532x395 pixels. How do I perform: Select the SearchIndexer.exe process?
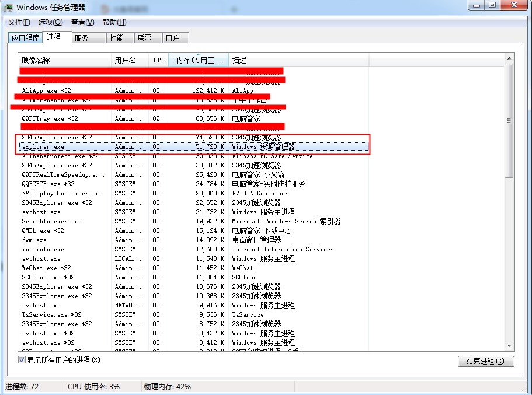[x=193, y=221]
